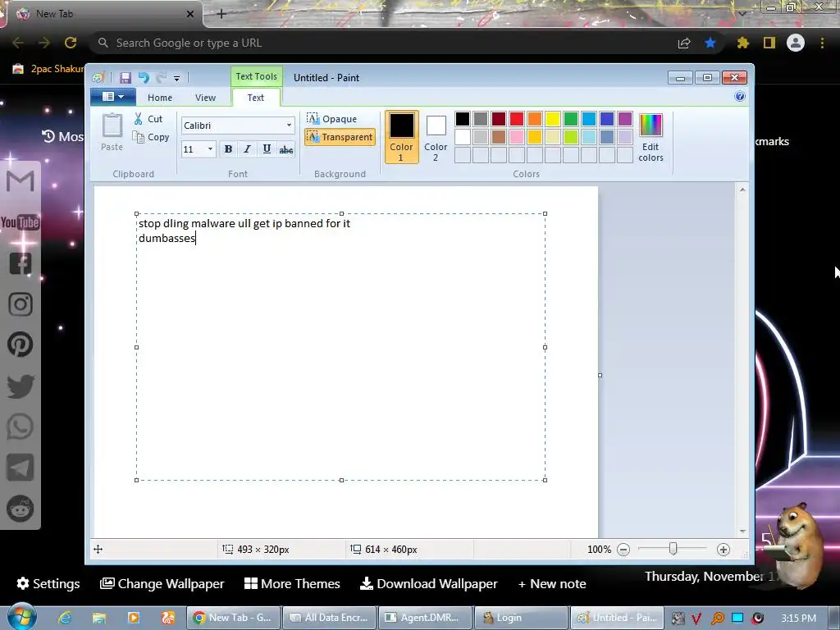Pick the orange color swatch

[x=535, y=119]
